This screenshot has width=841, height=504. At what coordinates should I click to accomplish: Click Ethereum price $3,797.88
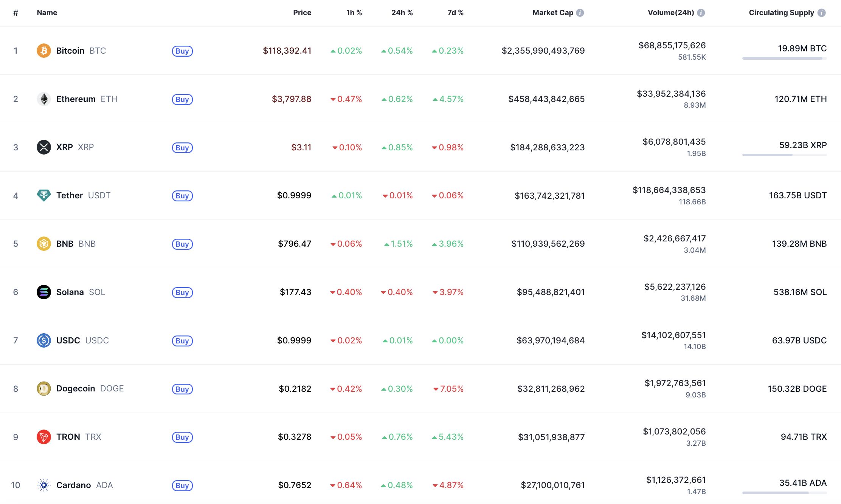click(292, 99)
